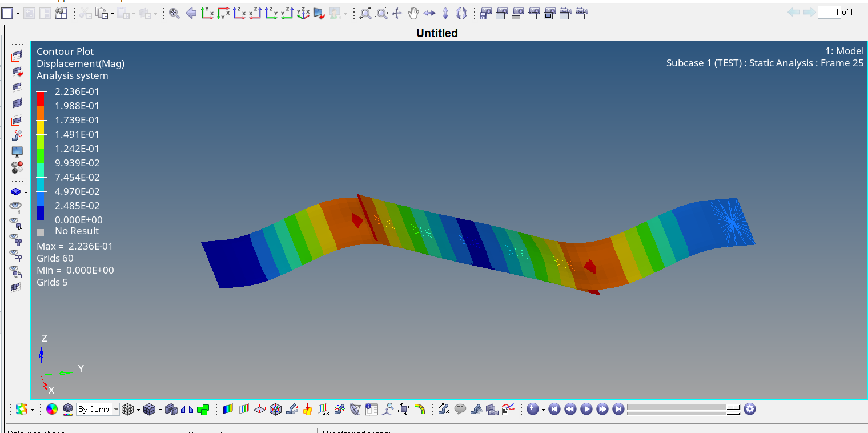This screenshot has height=433, width=868.
Task: Click the next page arrow
Action: pos(809,12)
